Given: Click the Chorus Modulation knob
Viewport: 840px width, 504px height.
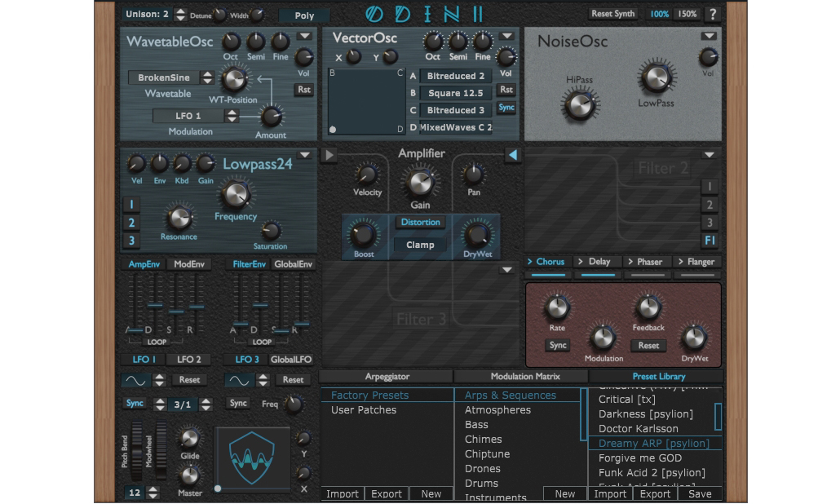Looking at the screenshot, I should tap(603, 338).
